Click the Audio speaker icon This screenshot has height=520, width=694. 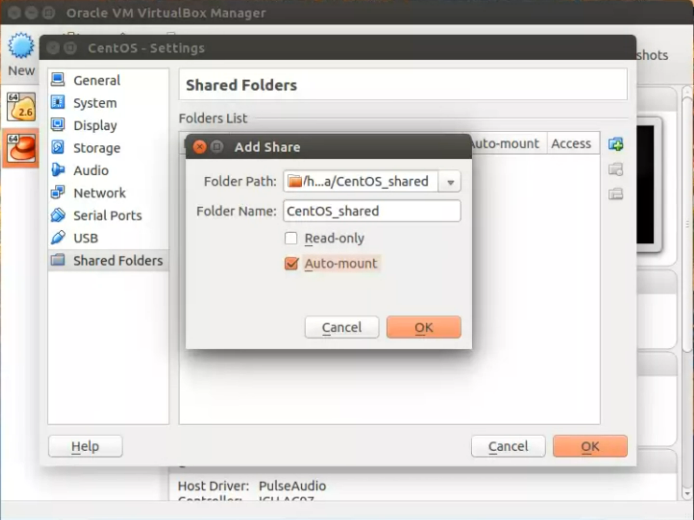[58, 170]
